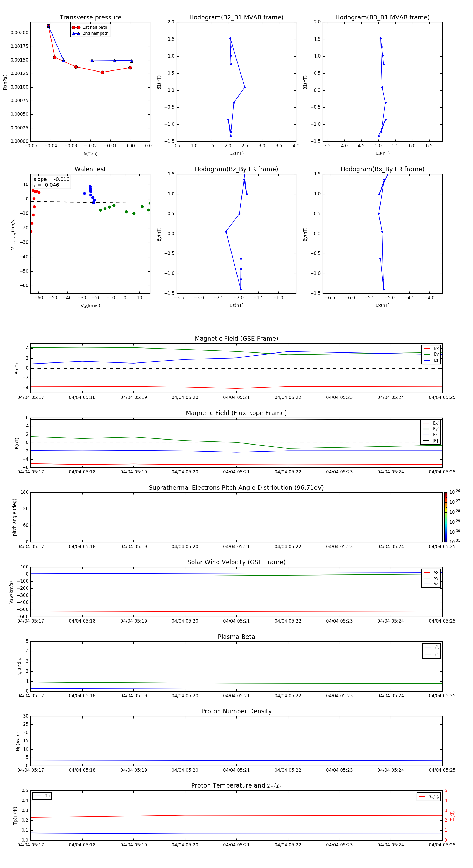Click the β entry in Plasma Beta legend
This screenshot has height=868, width=473.
click(x=431, y=654)
